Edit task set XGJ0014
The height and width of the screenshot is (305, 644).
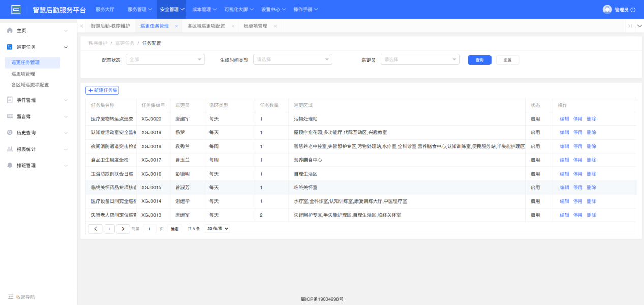564,201
